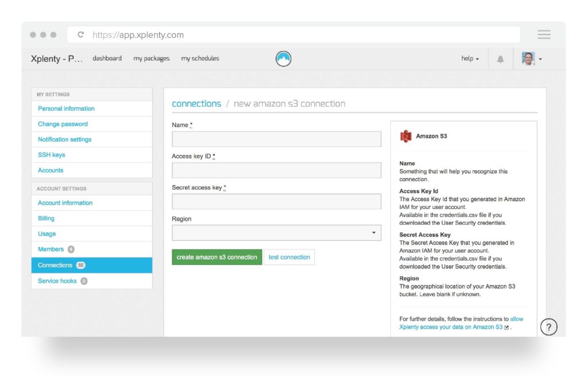Image resolution: width=588 pixels, height=377 pixels.
Task: Open the browser hamburger menu
Action: click(544, 34)
